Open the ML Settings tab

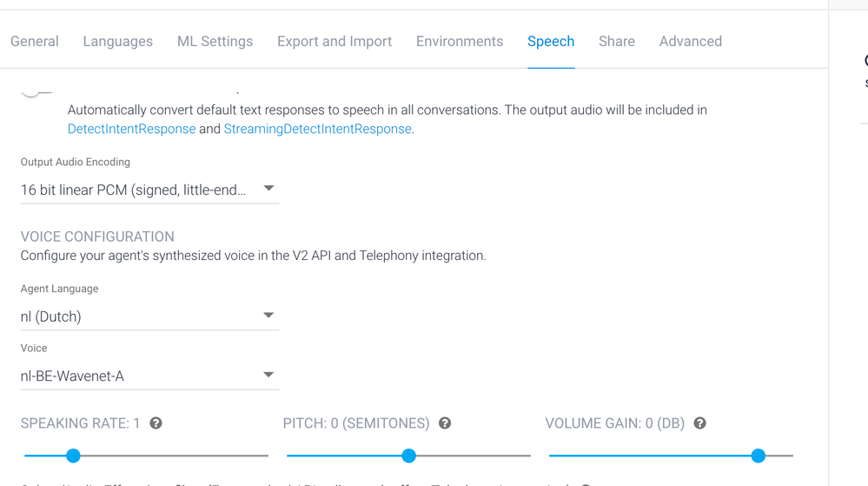tap(215, 42)
